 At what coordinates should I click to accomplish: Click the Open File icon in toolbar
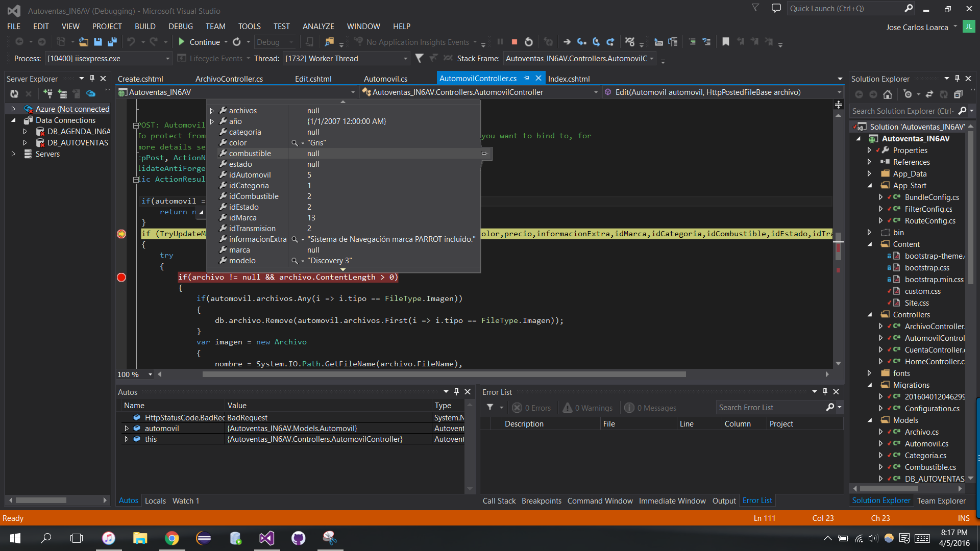83,42
